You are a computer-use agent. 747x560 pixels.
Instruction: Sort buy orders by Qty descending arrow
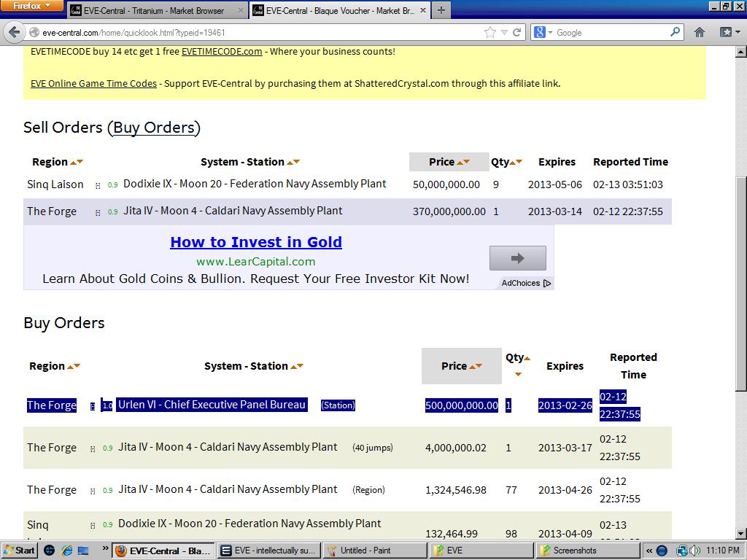(518, 375)
